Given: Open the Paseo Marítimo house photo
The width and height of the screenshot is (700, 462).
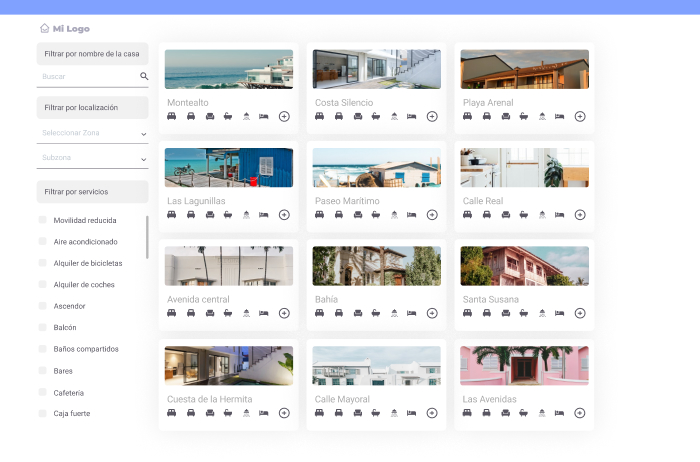Looking at the screenshot, I should (376, 168).
